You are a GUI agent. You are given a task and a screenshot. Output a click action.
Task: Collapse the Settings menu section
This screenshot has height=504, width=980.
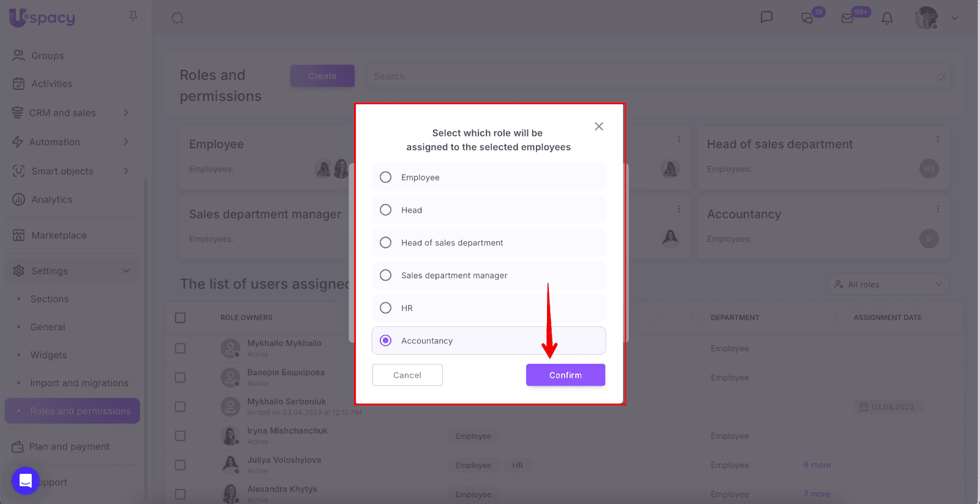pos(126,271)
